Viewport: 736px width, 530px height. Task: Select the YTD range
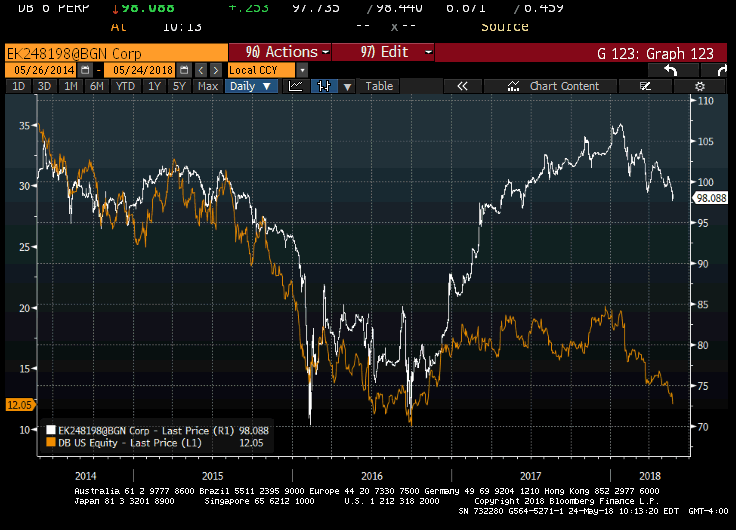click(x=125, y=86)
